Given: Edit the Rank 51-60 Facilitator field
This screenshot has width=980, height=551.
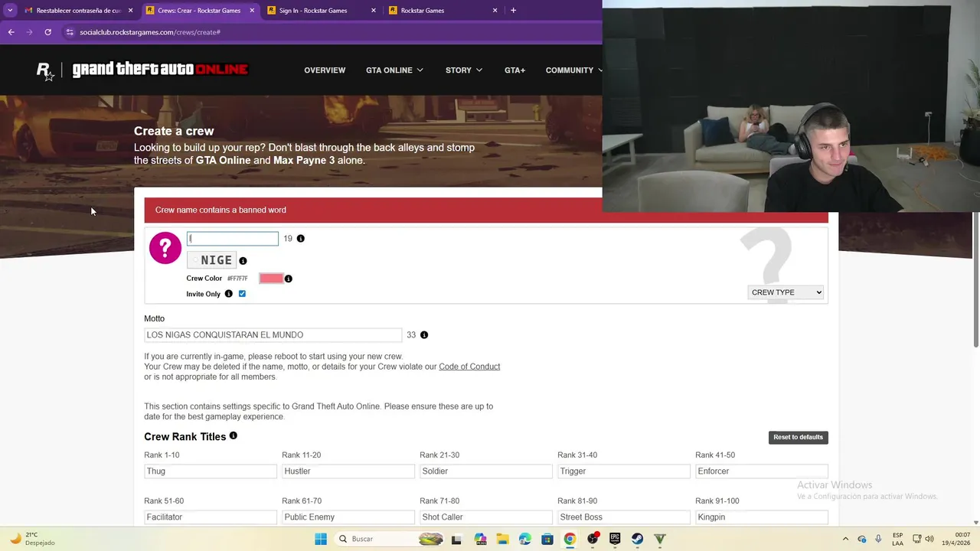Looking at the screenshot, I should pyautogui.click(x=211, y=517).
